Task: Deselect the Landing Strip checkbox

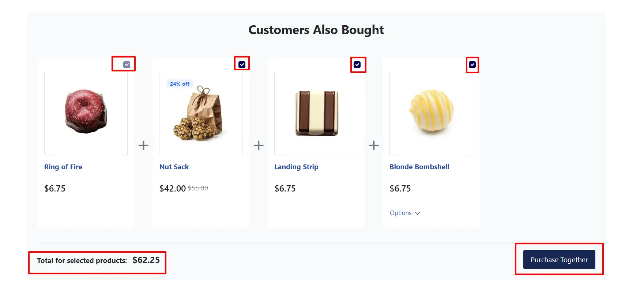Action: click(357, 64)
